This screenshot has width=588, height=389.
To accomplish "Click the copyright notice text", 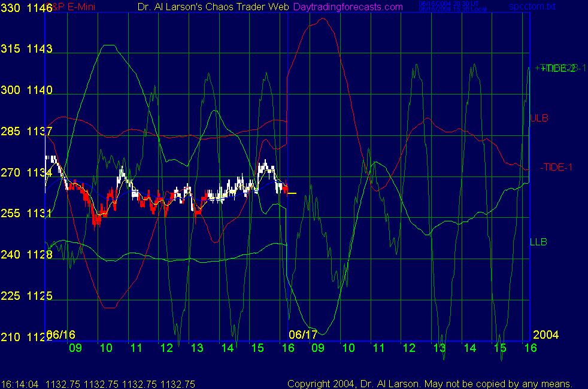I will tap(430, 384).
